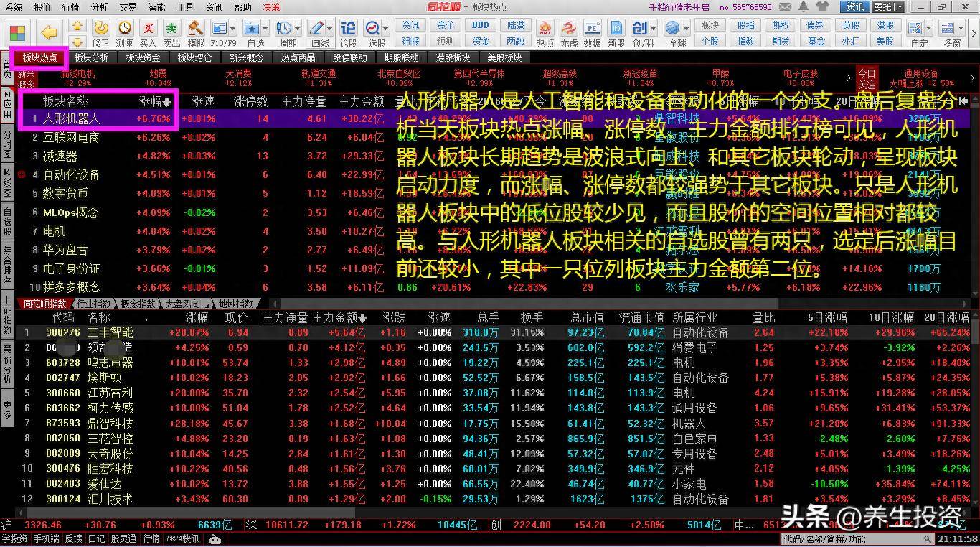The image size is (980, 547).
Task: Select the 地域指数 bottom tab
Action: pos(235,304)
